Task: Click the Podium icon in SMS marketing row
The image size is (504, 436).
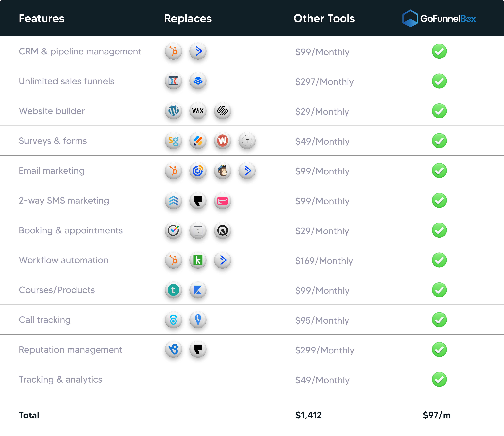Action: pyautogui.click(x=198, y=201)
